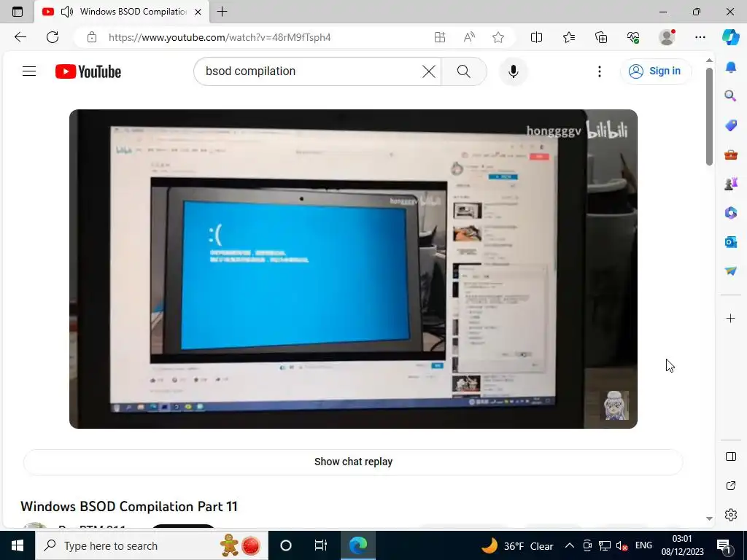Screen dimensions: 747x560
Task: Go back in Edge browser
Action: click(x=20, y=37)
